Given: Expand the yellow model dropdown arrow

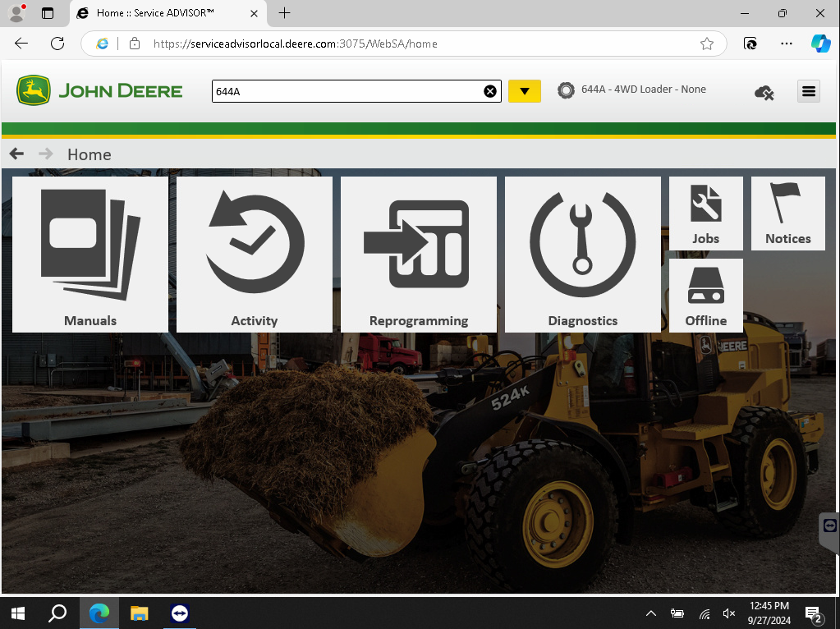Looking at the screenshot, I should tap(524, 91).
